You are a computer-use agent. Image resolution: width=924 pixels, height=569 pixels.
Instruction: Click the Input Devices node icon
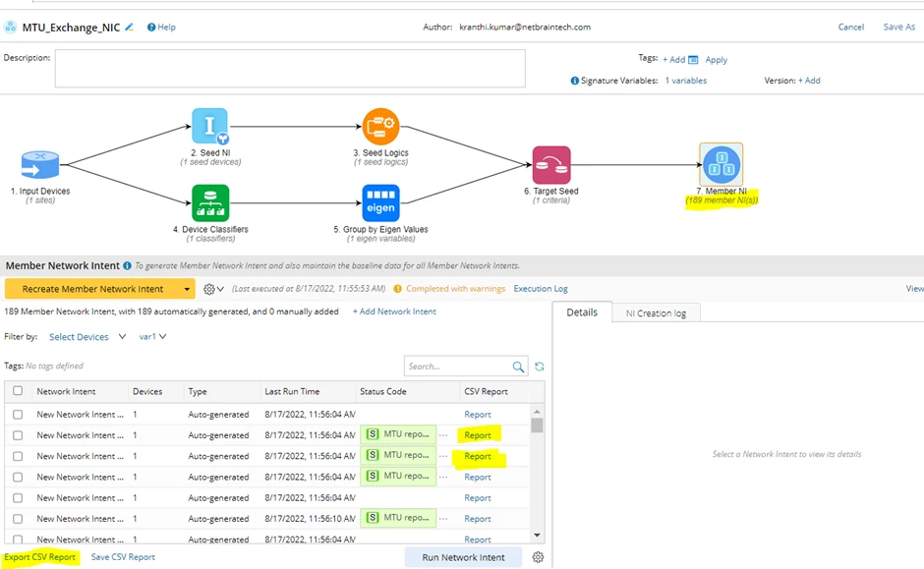click(40, 164)
